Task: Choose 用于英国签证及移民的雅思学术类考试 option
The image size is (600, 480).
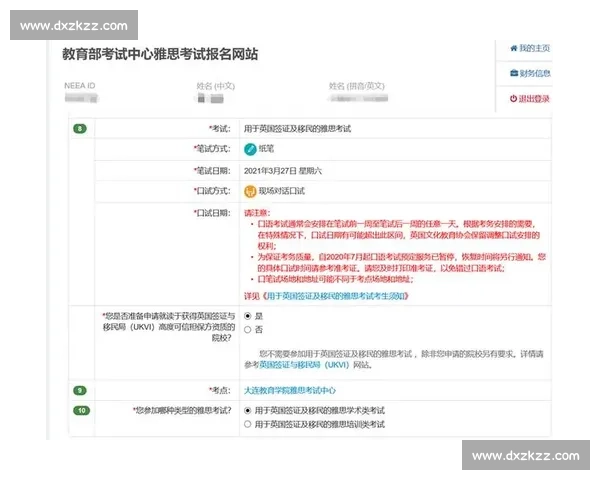Action: [x=248, y=411]
